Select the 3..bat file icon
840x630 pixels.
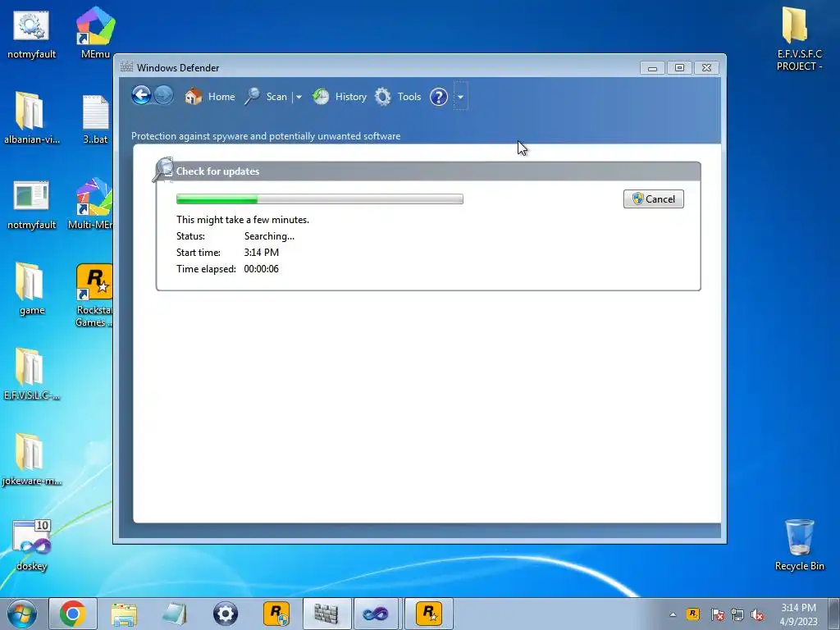95,119
